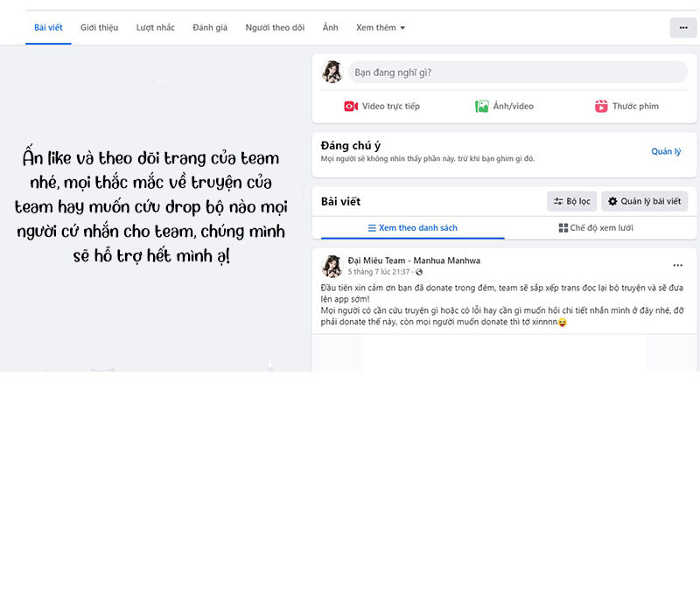700x612 pixels.
Task: Open the Đánh giá tab
Action: click(209, 27)
